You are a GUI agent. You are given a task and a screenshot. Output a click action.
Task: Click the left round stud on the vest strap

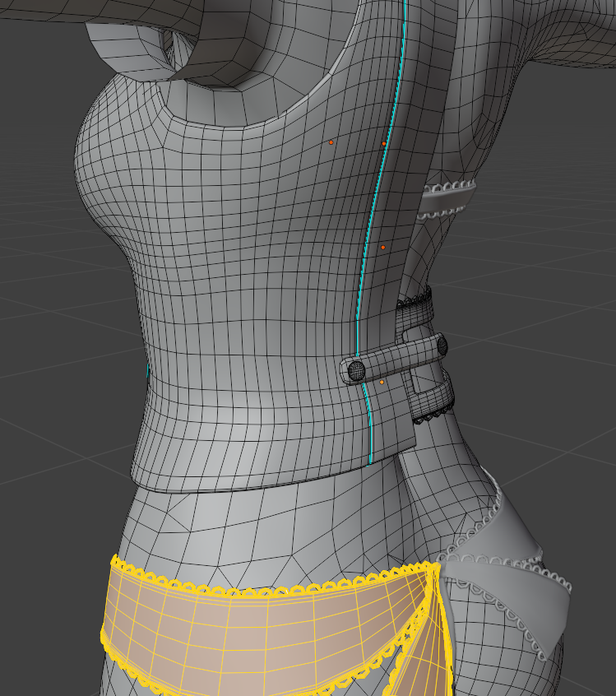click(x=355, y=370)
